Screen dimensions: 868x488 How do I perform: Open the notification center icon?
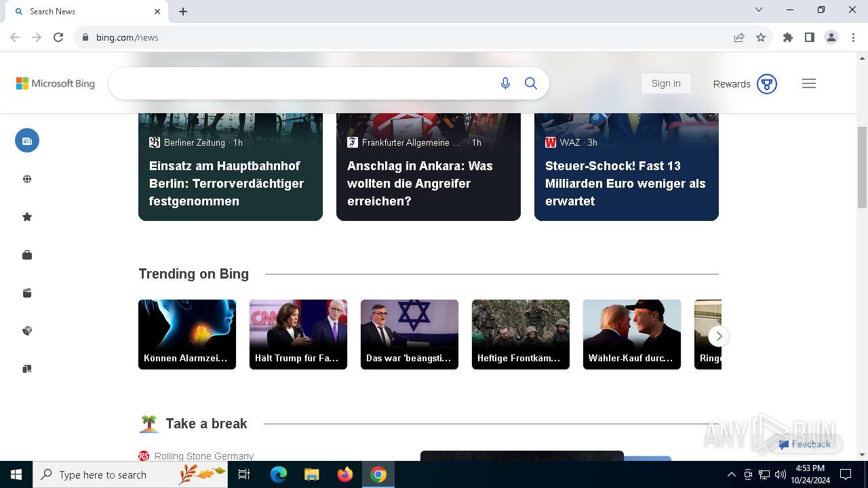point(846,474)
